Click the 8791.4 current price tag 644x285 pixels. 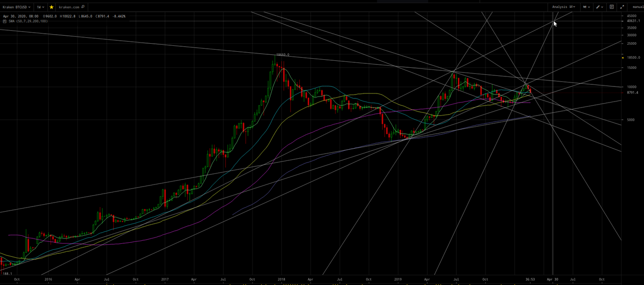point(632,92)
